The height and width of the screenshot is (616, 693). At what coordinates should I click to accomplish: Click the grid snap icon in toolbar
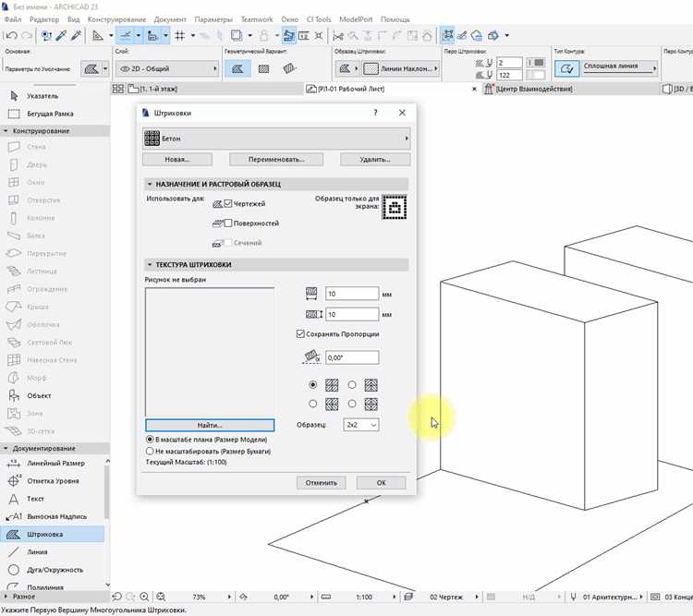(x=180, y=36)
